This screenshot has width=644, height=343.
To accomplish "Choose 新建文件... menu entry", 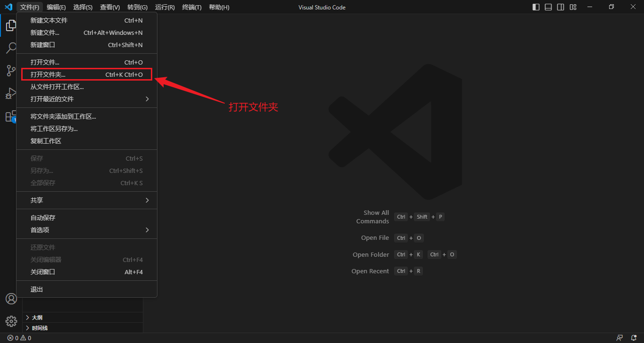I will [87, 33].
